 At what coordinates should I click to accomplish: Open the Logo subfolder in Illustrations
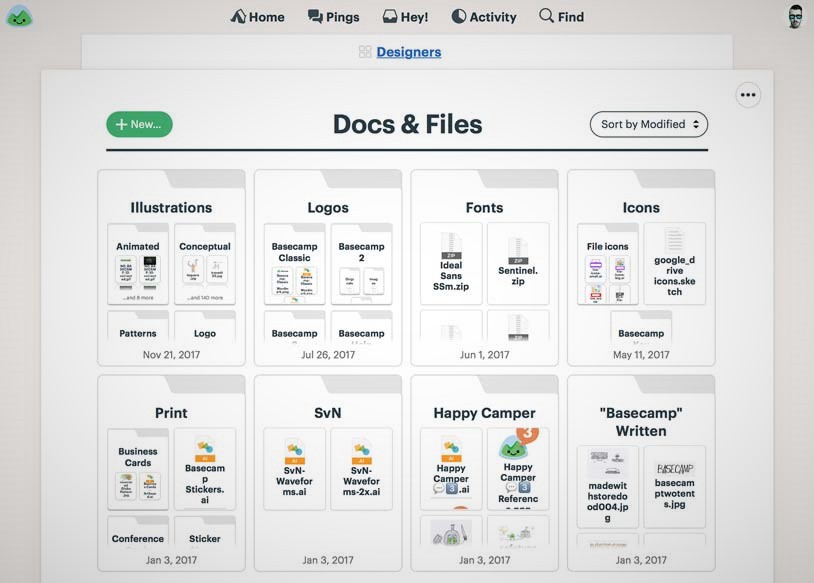[x=205, y=328]
